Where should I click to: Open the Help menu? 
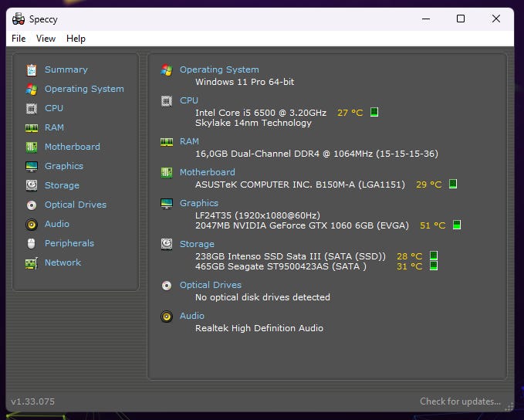click(x=76, y=39)
